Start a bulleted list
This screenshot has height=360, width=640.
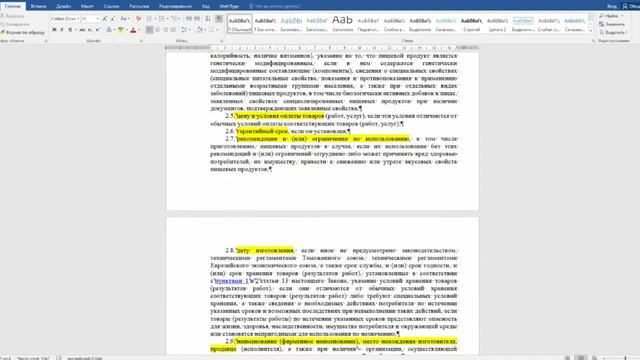pos(149,19)
